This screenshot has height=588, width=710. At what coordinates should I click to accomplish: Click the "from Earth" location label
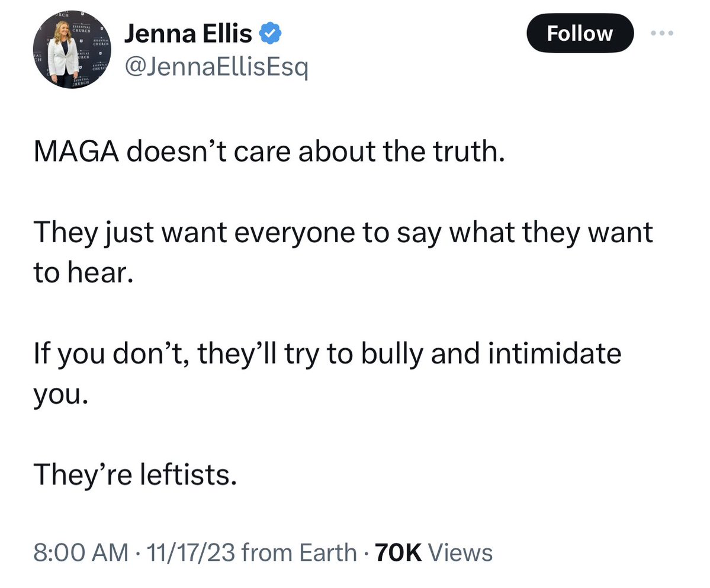[300, 552]
